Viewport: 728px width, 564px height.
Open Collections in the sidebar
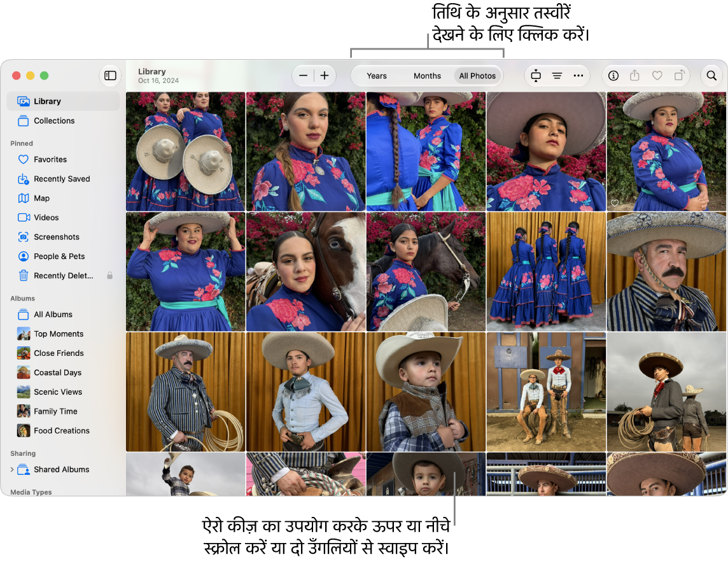63,121
